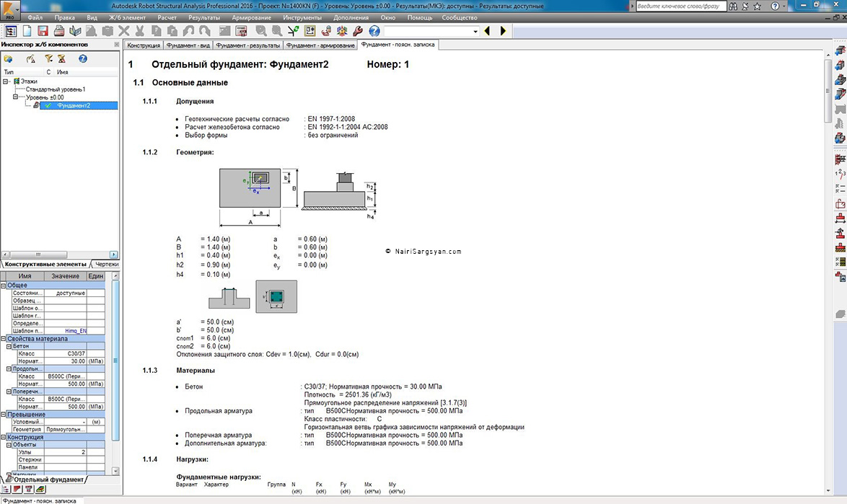The image size is (847, 504).
Task: Switch to the Конструкция tab
Action: [144, 45]
